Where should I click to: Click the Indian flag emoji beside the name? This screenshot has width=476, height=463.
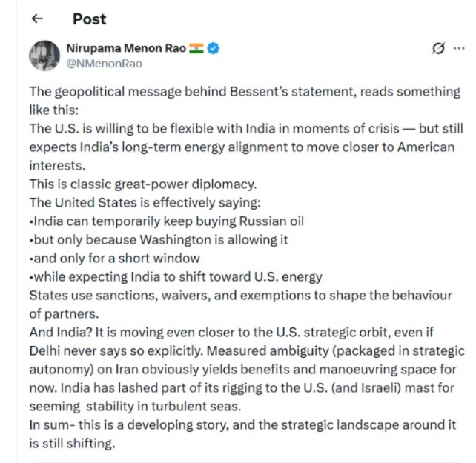click(x=196, y=49)
